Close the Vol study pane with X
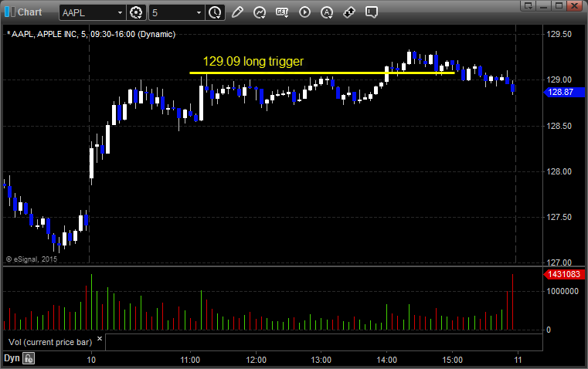 tap(100, 339)
